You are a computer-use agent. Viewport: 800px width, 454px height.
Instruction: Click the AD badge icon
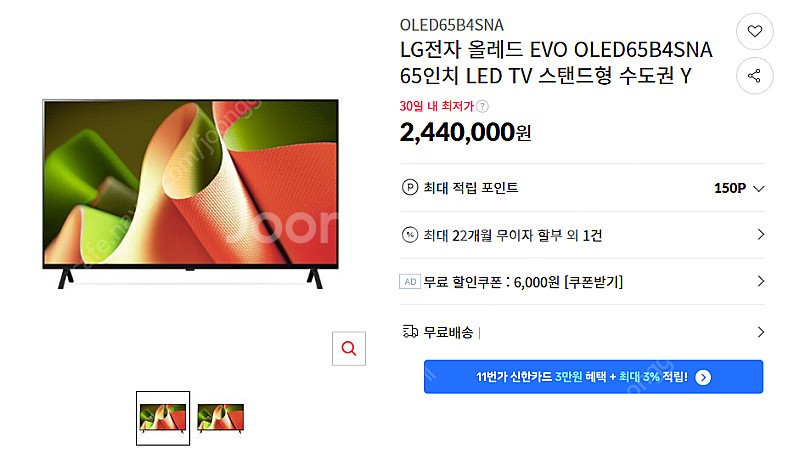click(x=410, y=282)
